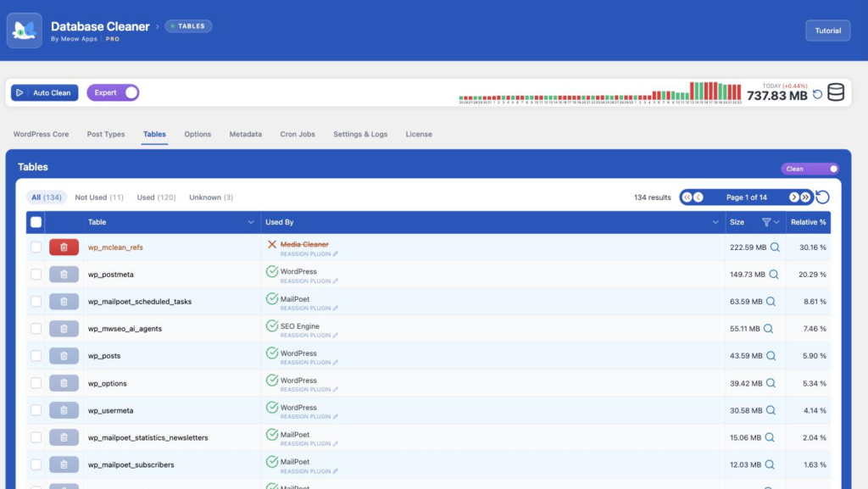Image resolution: width=868 pixels, height=489 pixels.
Task: Tick the wp_mclean_refs checkbox
Action: pyautogui.click(x=36, y=247)
